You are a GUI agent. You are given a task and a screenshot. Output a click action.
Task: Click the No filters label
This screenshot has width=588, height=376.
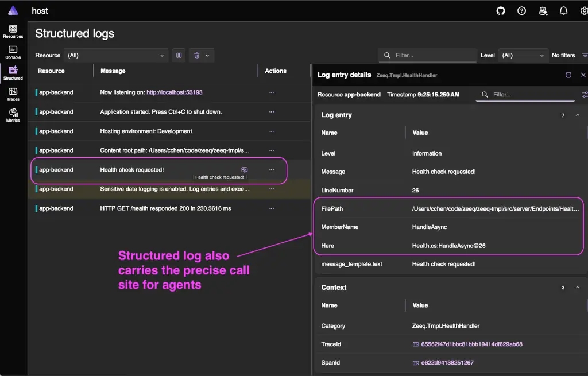click(563, 55)
